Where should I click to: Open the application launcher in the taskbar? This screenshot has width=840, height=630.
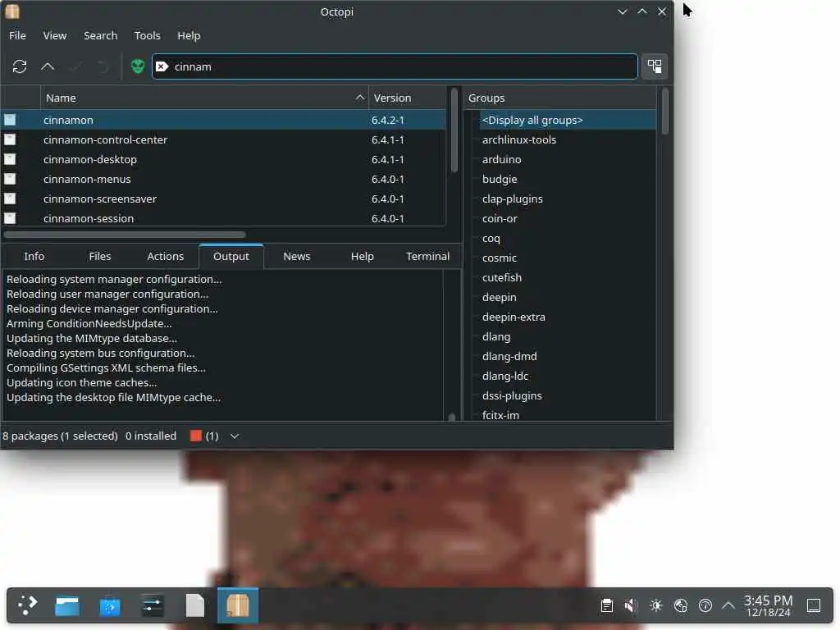click(x=27, y=605)
